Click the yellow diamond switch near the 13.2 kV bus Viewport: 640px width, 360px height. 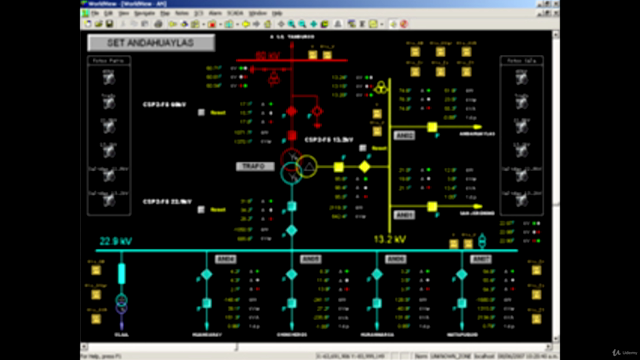click(x=364, y=167)
